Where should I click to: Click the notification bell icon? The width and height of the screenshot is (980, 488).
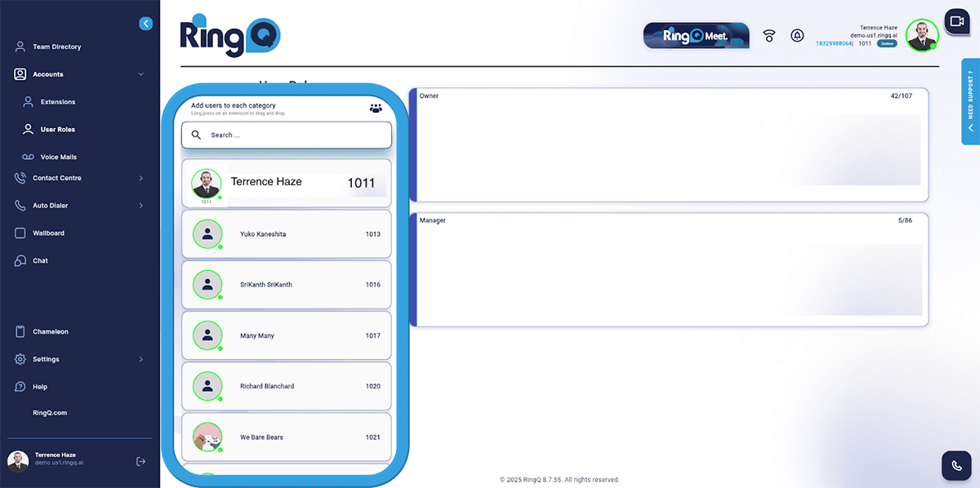(x=797, y=36)
